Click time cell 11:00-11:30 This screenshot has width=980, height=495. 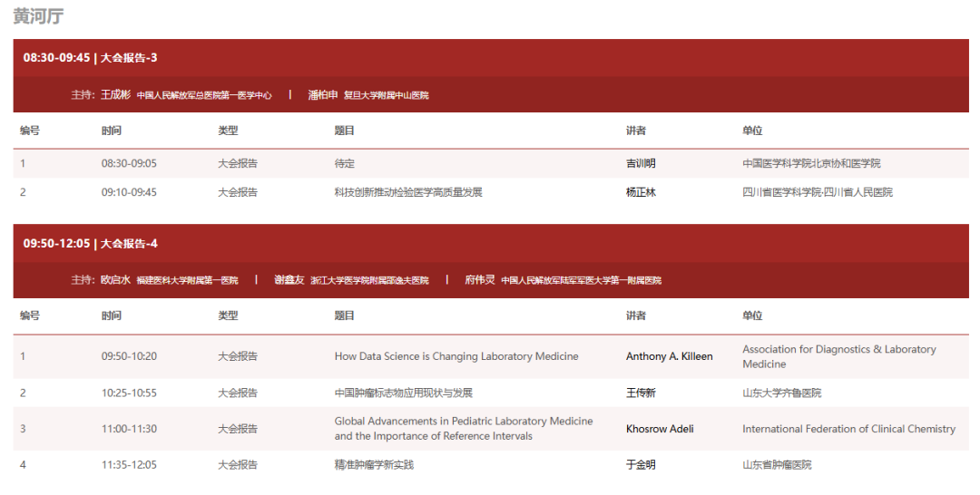point(130,429)
